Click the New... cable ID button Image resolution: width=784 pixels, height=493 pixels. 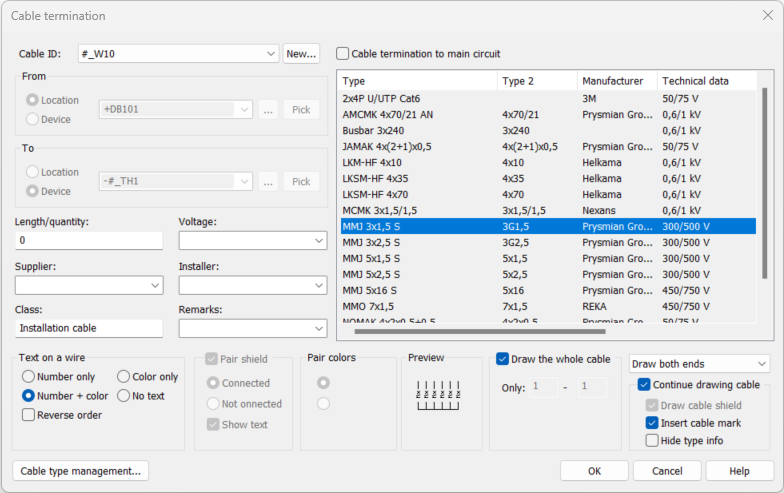click(x=300, y=54)
